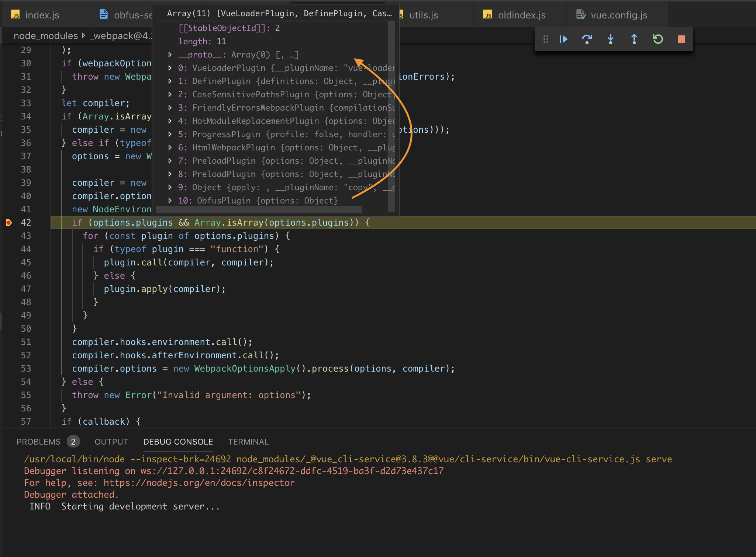756x557 pixels.
Task: Switch to the TERMINAL tab
Action: coord(248,442)
